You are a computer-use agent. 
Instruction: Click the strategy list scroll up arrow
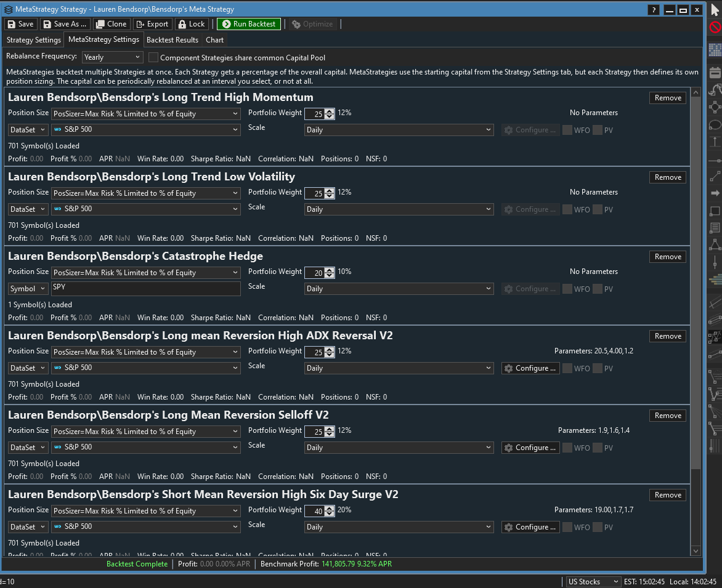point(696,92)
